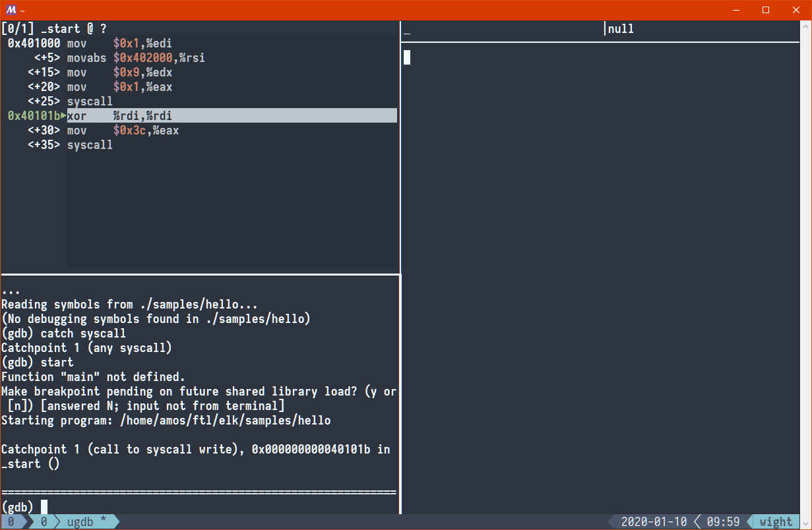The image size is (812, 530).
Task: Click the mov $0x1,%edi instruction at 0x401000
Action: pos(119,44)
